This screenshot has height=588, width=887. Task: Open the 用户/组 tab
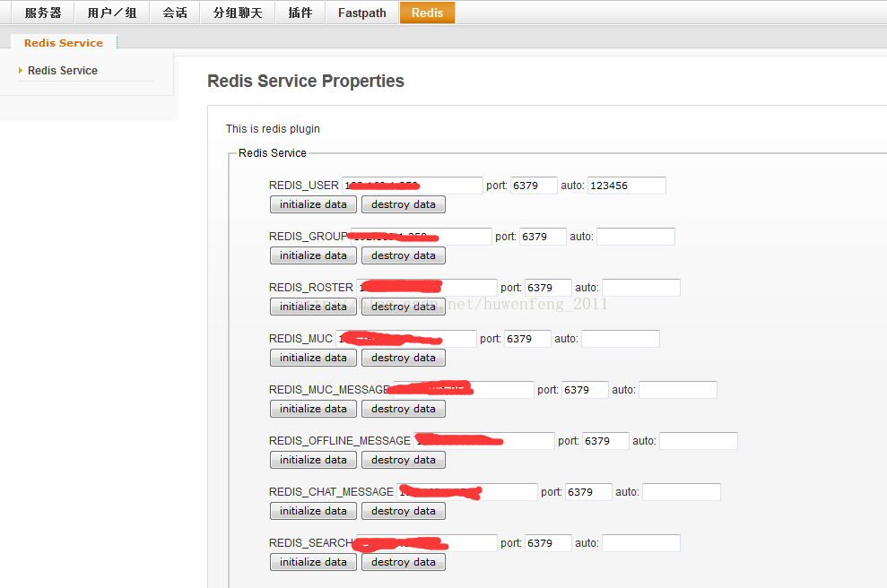(x=112, y=13)
